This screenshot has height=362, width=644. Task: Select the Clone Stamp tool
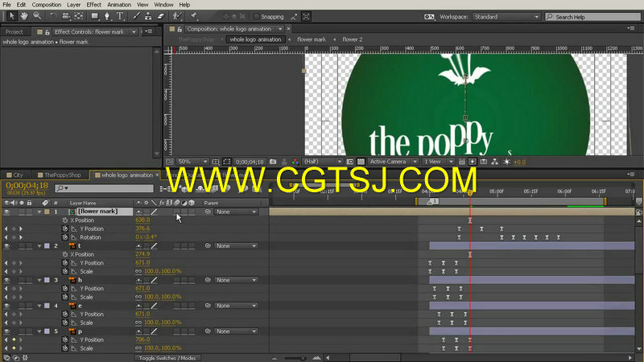[148, 16]
